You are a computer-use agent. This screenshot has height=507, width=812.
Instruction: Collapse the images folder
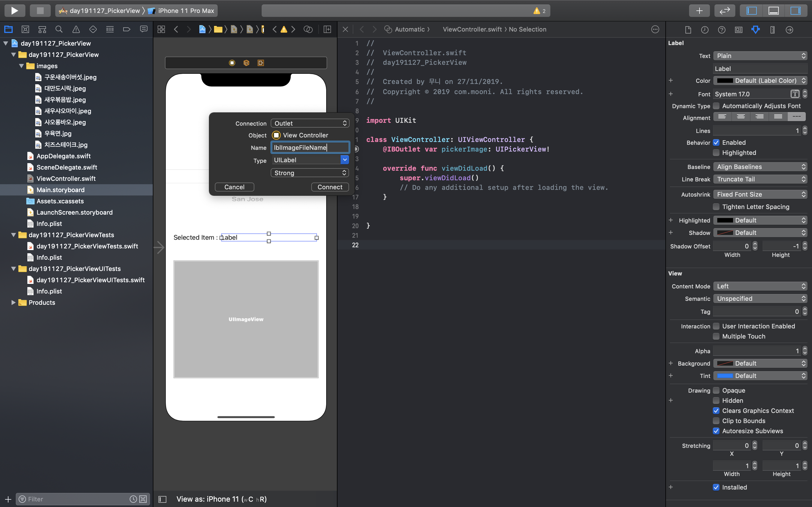point(21,66)
